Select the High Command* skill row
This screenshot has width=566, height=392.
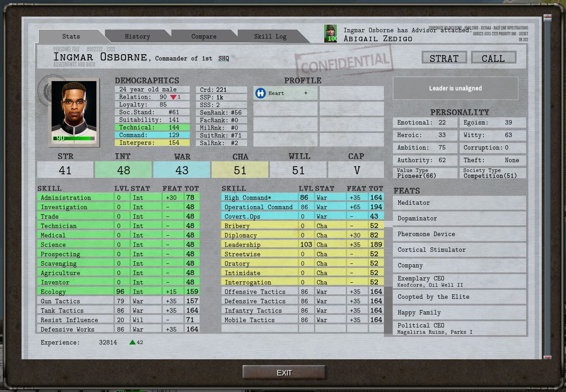(x=303, y=198)
